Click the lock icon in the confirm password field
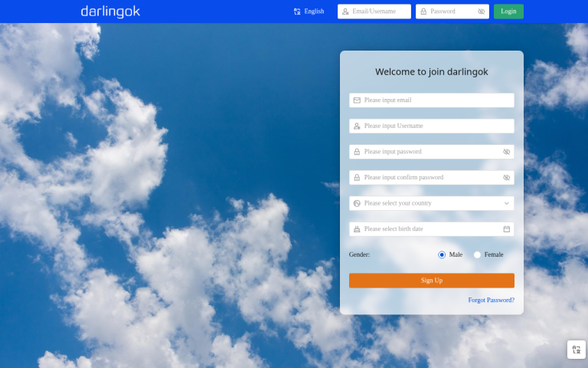Image resolution: width=588 pixels, height=368 pixels. point(357,178)
